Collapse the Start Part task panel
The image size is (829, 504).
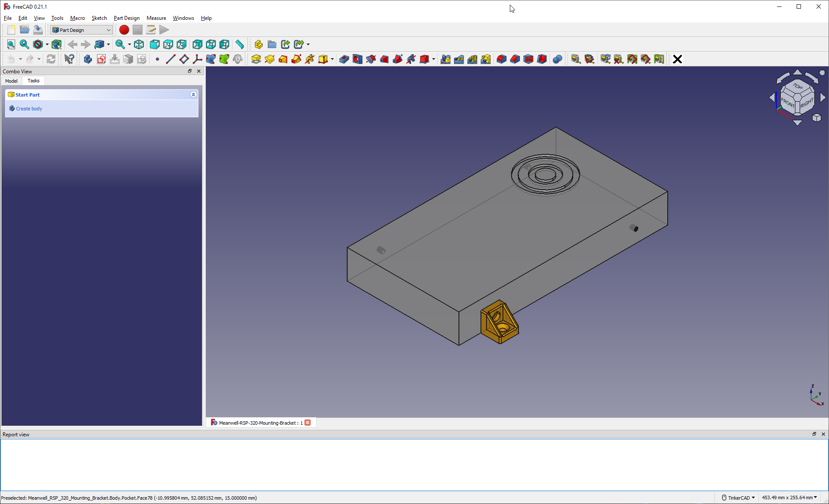tap(193, 94)
